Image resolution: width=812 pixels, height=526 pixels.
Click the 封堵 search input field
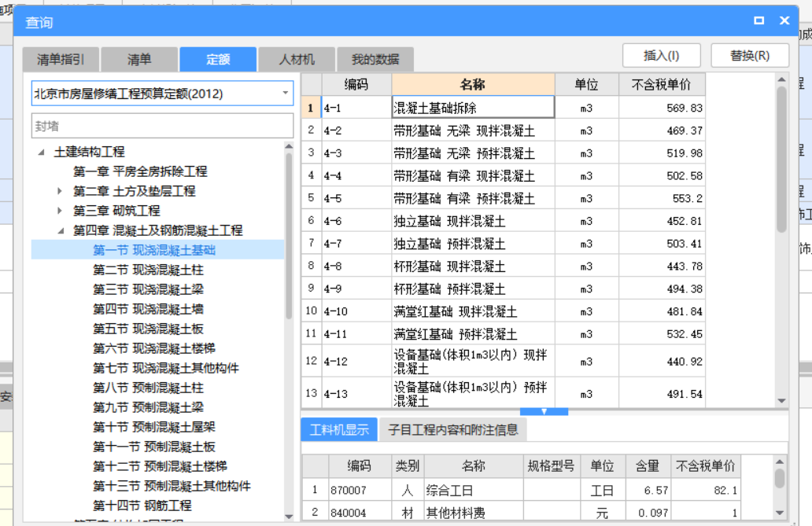(162, 126)
